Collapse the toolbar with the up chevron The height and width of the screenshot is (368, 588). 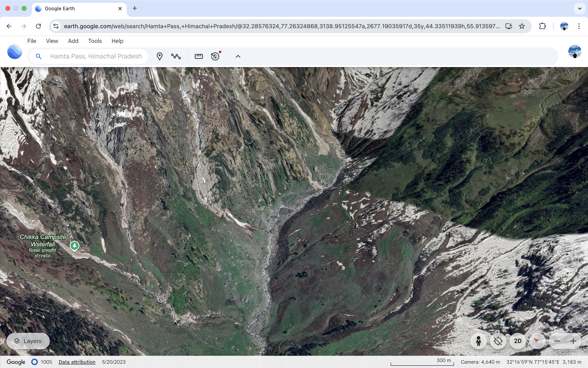coord(238,56)
